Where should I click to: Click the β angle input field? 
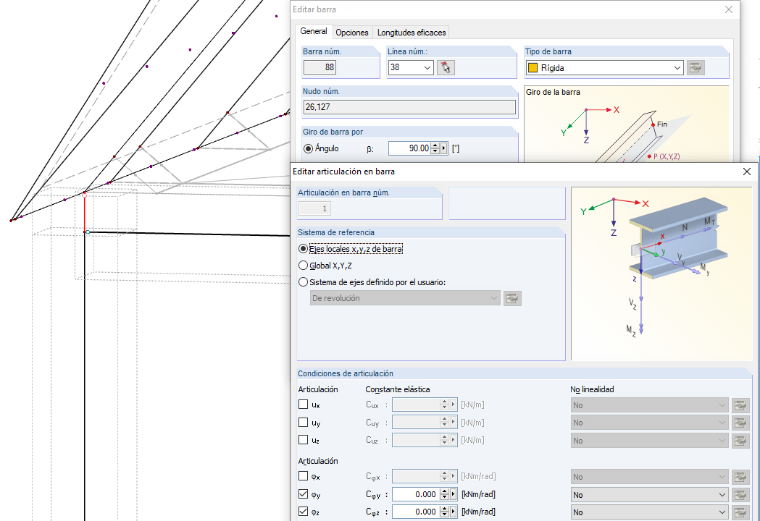[410, 148]
